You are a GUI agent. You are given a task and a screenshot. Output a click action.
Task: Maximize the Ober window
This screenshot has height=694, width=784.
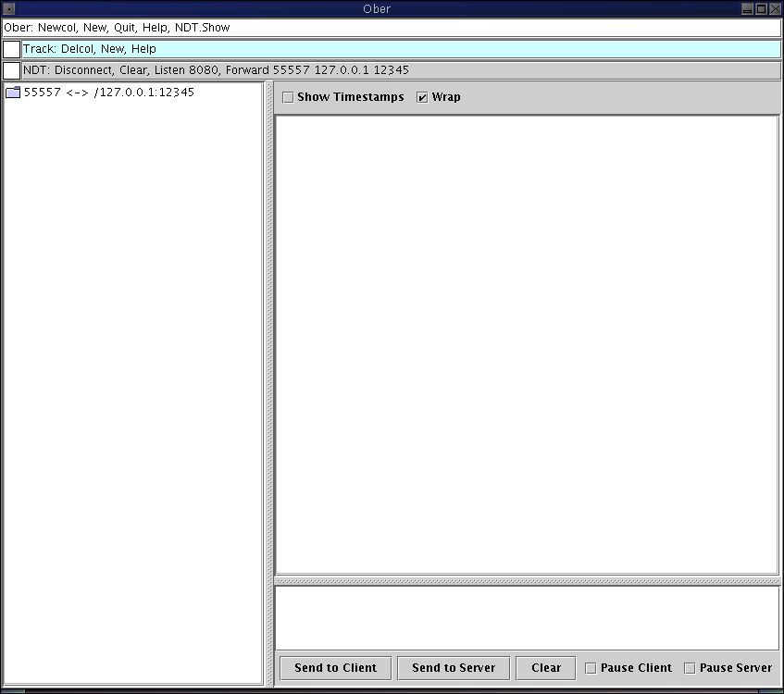761,8
